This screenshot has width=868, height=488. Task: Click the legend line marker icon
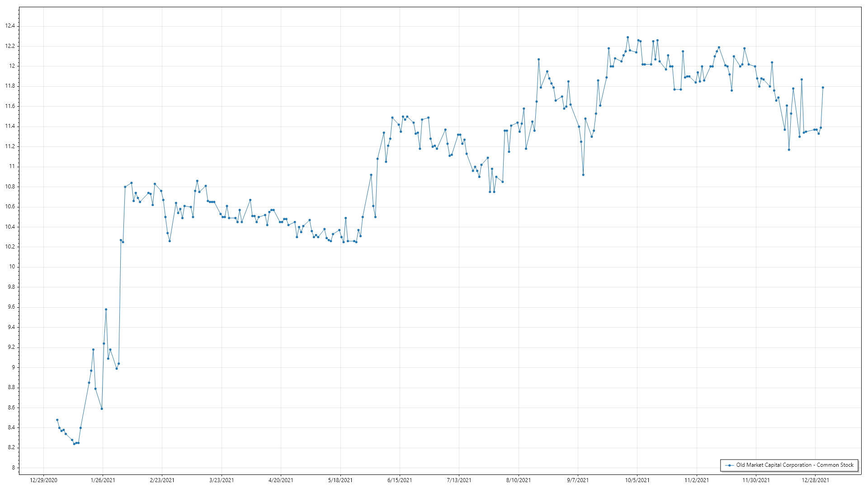(729, 465)
